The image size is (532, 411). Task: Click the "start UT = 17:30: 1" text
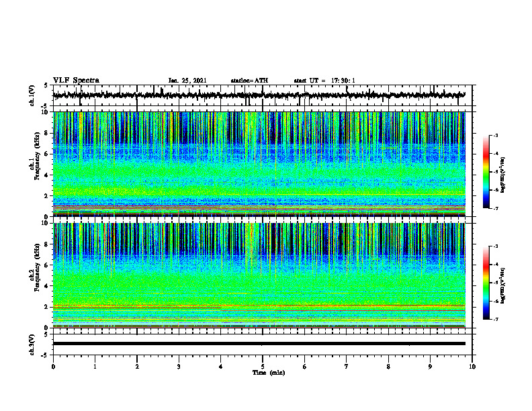pyautogui.click(x=324, y=81)
